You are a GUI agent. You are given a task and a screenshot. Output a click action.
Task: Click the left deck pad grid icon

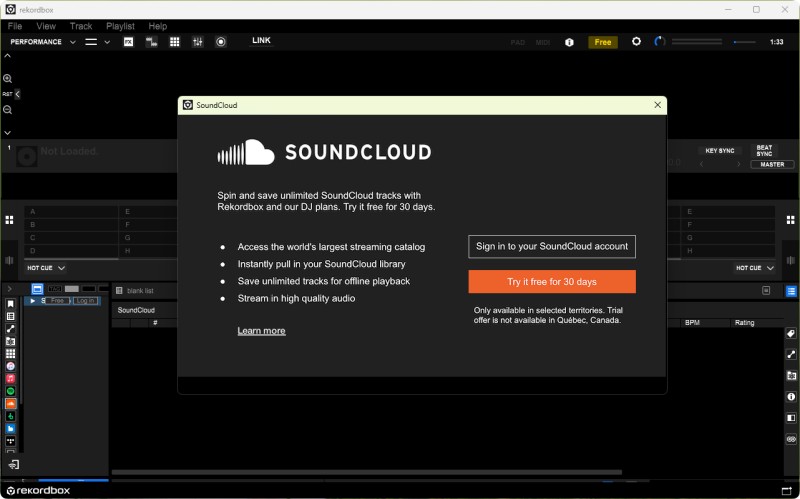pyautogui.click(x=9, y=220)
